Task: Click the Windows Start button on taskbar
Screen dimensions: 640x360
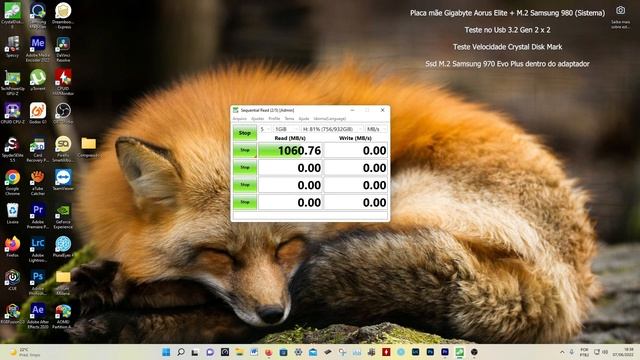Action: pos(166,352)
